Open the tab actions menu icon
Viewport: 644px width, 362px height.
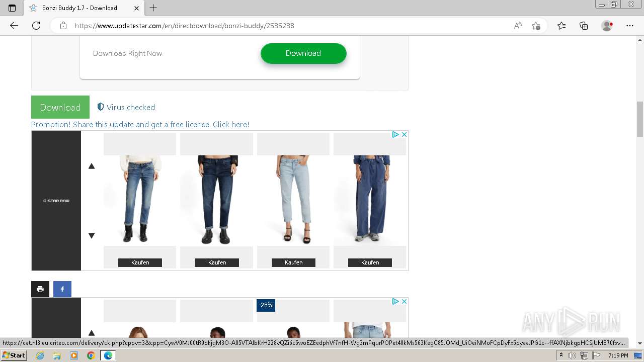12,8
